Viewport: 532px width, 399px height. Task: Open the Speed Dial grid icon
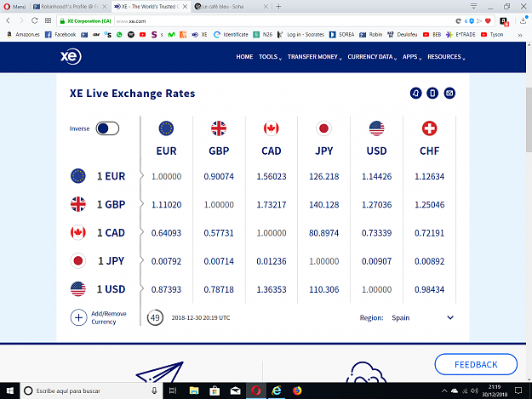(x=49, y=20)
